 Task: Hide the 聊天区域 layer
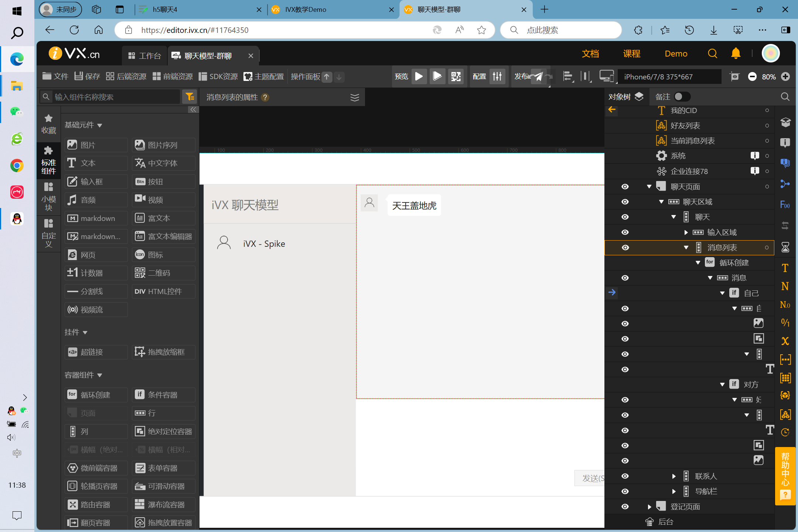pyautogui.click(x=625, y=202)
